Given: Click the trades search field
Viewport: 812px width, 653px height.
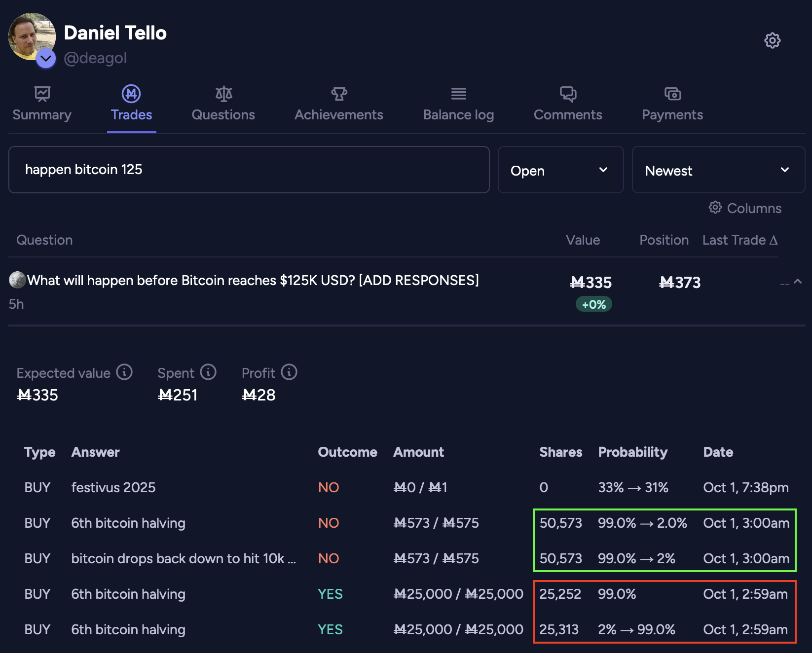Looking at the screenshot, I should (x=249, y=170).
